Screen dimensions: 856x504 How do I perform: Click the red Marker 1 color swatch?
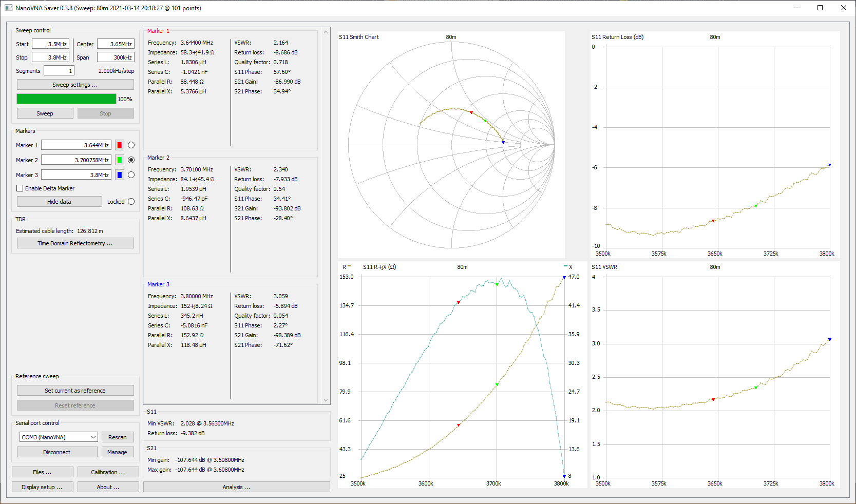point(120,145)
